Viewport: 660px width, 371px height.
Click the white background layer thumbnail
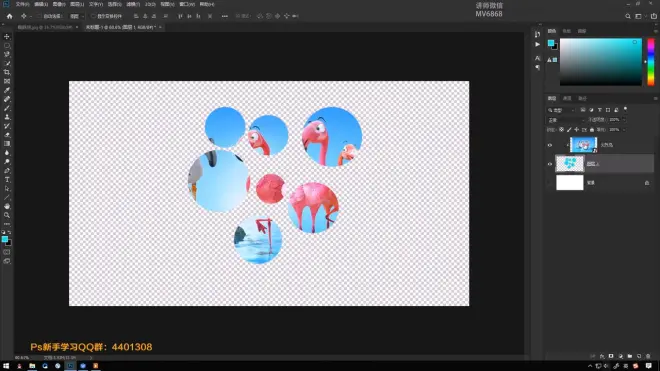click(x=570, y=183)
